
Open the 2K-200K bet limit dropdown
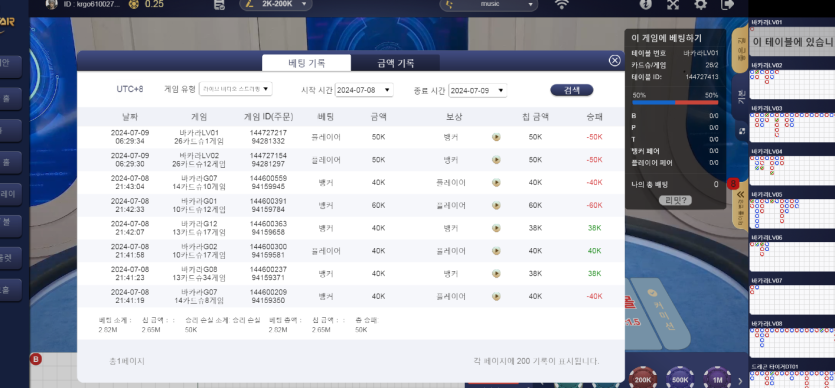coord(276,4)
